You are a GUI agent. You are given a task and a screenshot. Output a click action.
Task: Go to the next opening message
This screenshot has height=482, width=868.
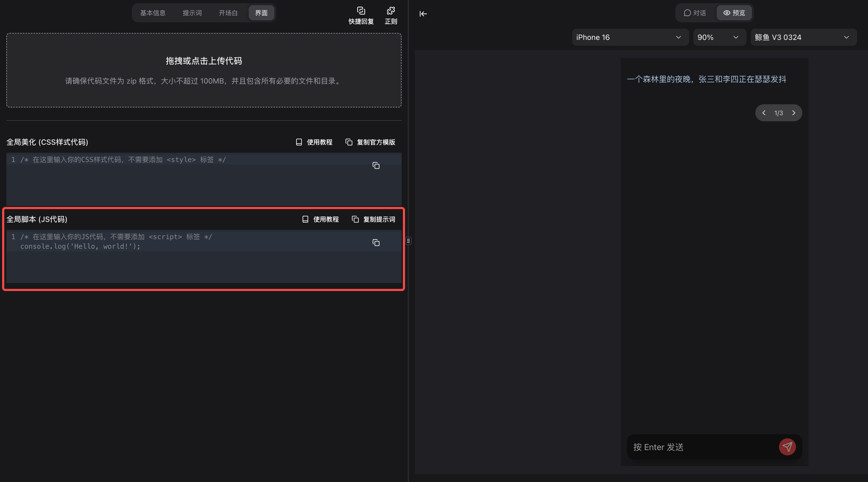pos(794,113)
